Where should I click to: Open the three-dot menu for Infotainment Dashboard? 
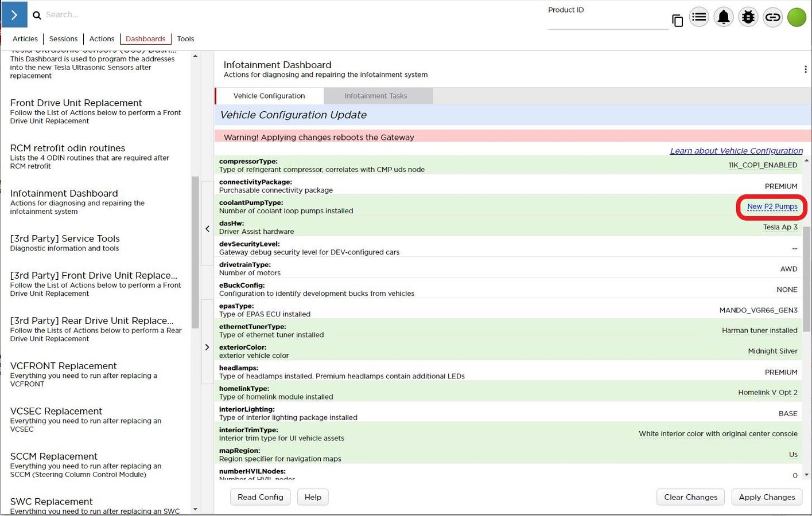tap(805, 69)
